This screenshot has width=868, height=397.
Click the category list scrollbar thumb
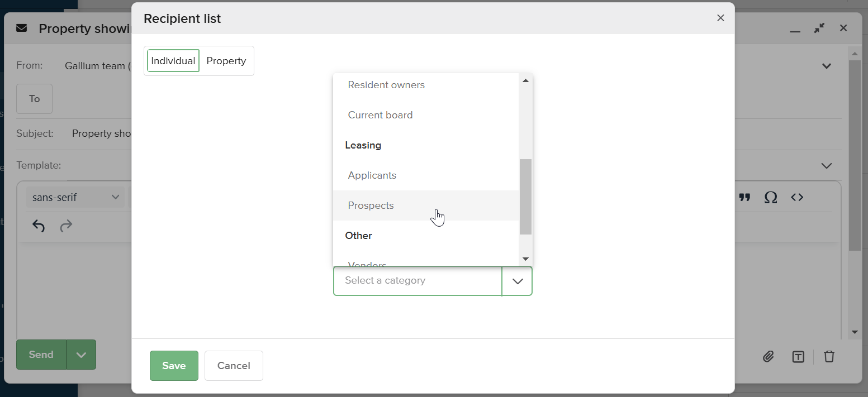coord(525,197)
